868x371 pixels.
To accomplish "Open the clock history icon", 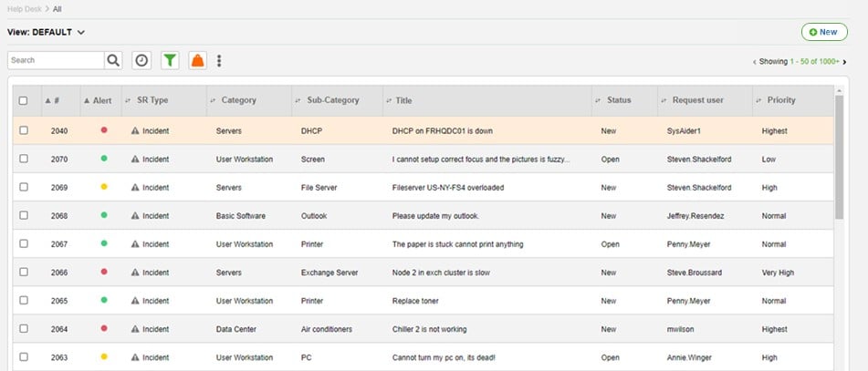I will pyautogui.click(x=141, y=60).
